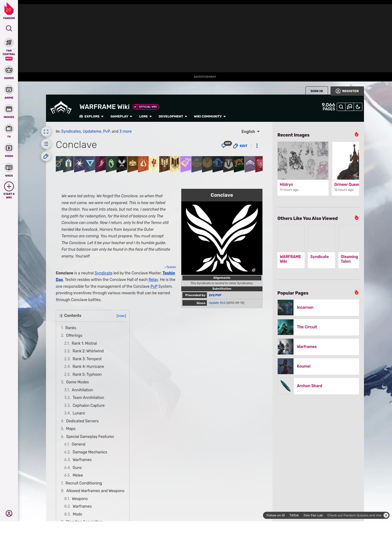The width and height of the screenshot is (392, 545).
Task: Open the Archon Shard popular page
Action: 318,386
